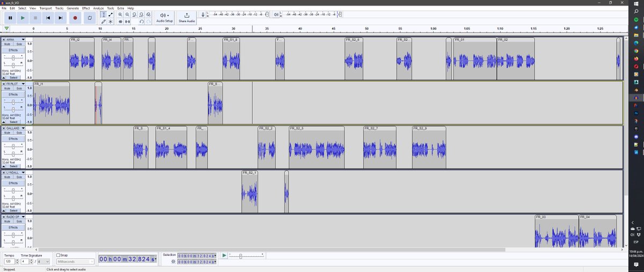The image size is (644, 272).
Task: Mute the GALLAND track
Action: pyautogui.click(x=8, y=133)
